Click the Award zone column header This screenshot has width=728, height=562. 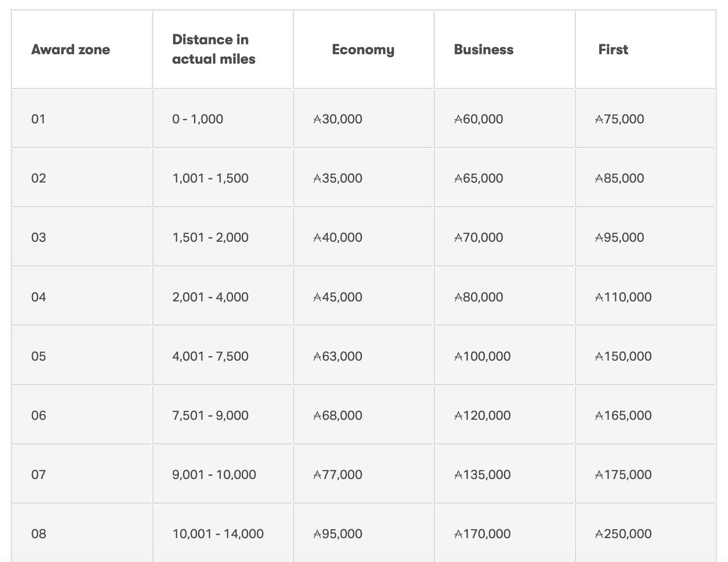71,50
